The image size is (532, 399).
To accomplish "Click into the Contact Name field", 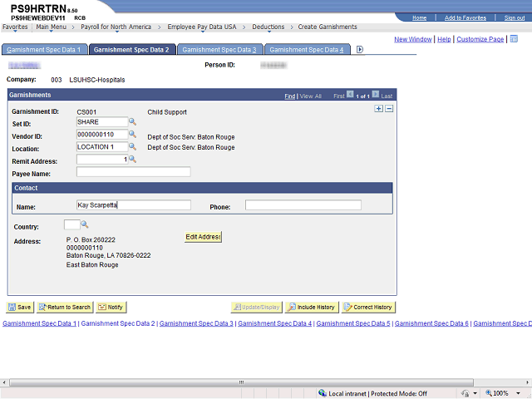I will point(133,205).
